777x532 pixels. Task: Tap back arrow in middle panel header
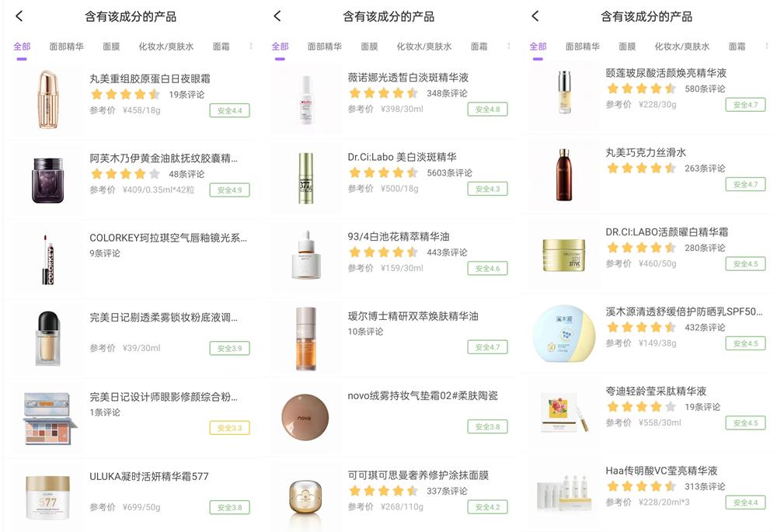coord(277,16)
